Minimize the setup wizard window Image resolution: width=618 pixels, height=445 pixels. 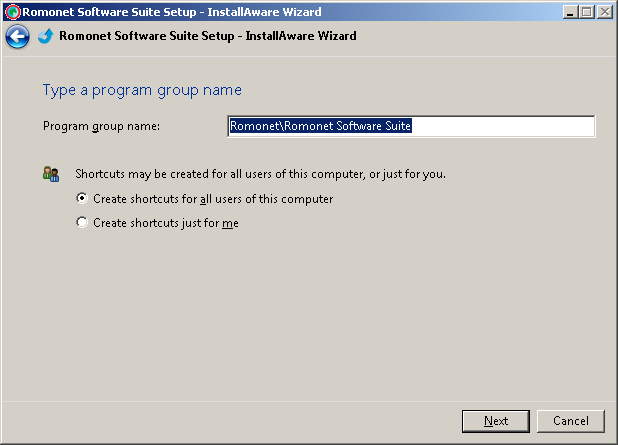[x=570, y=12]
